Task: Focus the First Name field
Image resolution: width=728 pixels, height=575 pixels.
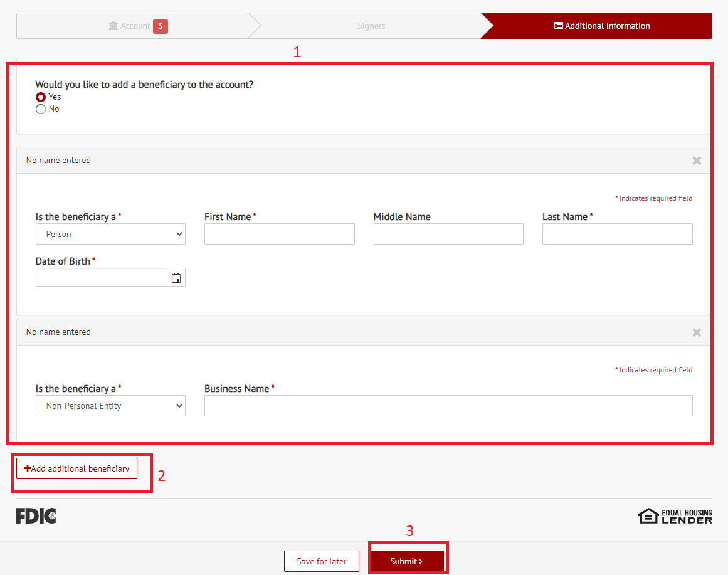Action: [279, 234]
